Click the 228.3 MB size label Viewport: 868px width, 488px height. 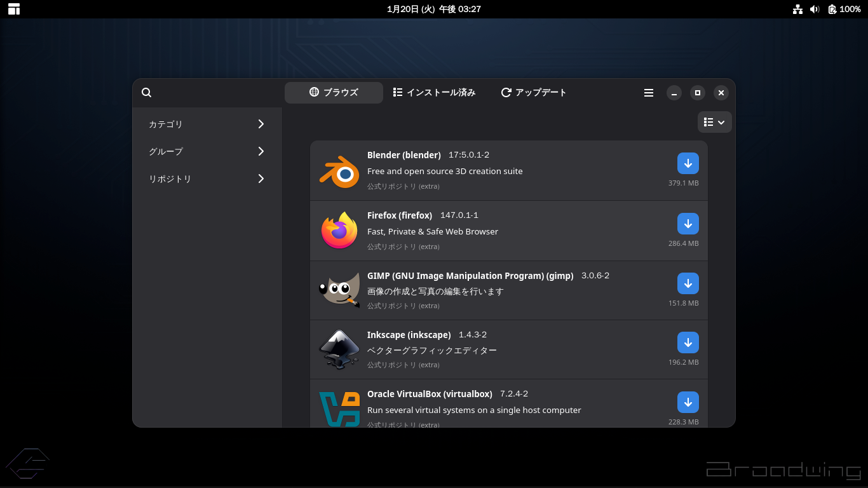[683, 422]
